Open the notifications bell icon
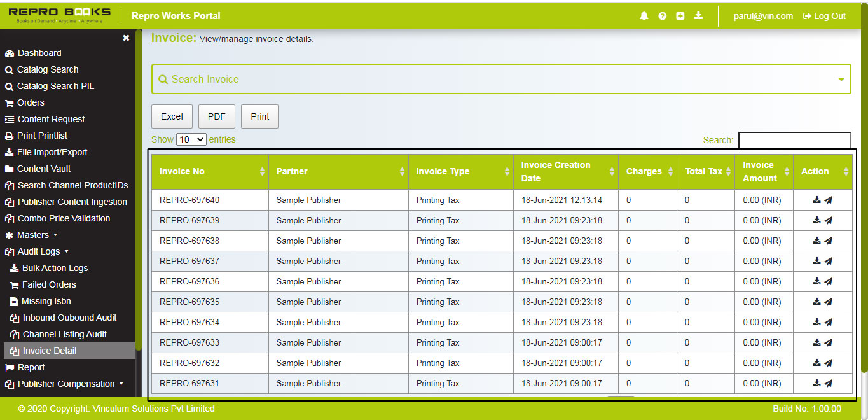 tap(644, 16)
